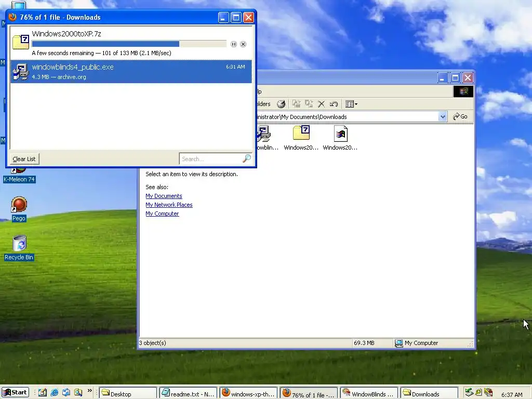Click the Clear List button

click(24, 159)
